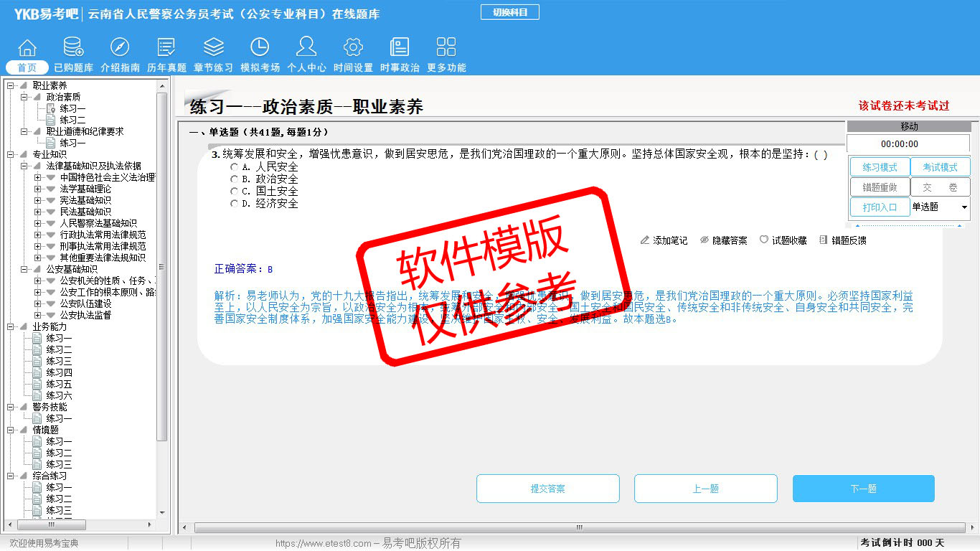
Task: Collapse the 专业知识 tree node
Action: [10, 154]
